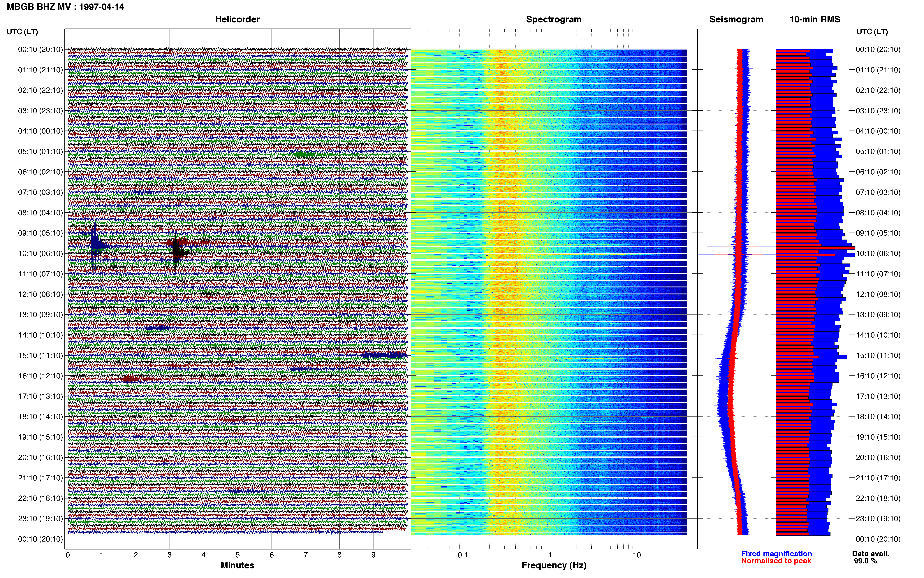
Task: Click right-side time label '15:10 (11:10)'
Action: 878,356
